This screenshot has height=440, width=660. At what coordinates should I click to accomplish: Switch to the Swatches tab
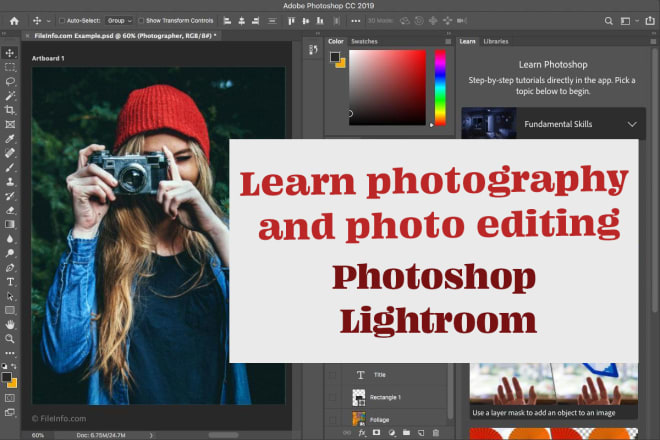coord(365,41)
